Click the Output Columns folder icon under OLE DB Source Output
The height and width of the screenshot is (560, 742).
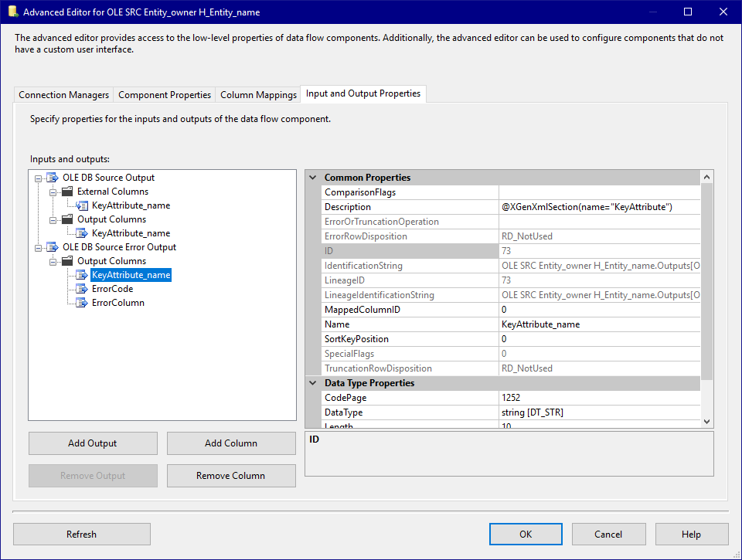click(68, 219)
